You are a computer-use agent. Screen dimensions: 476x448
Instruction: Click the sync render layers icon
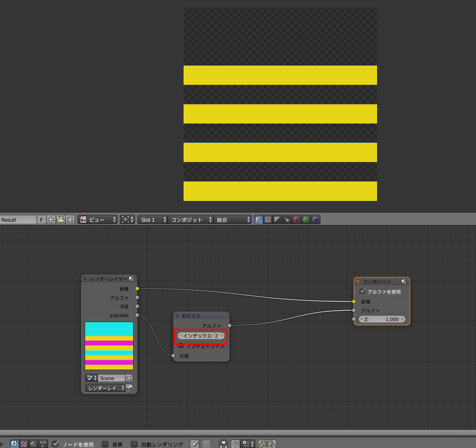223,444
